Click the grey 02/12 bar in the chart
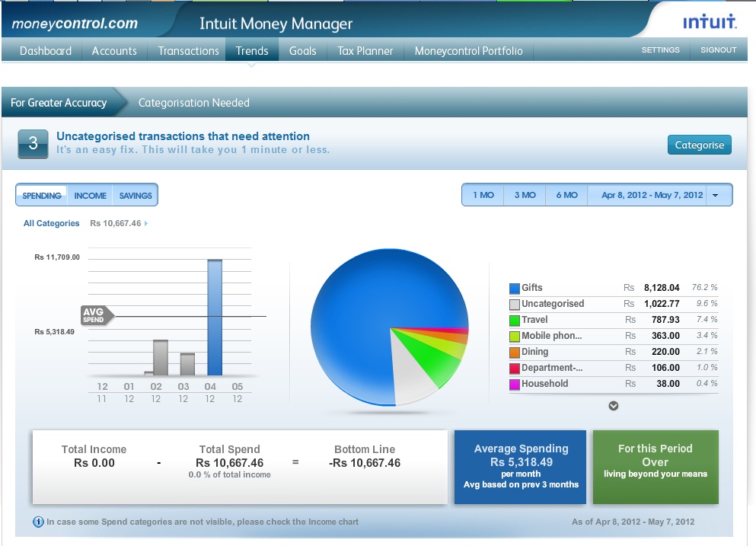This screenshot has height=546, width=756. [x=161, y=357]
